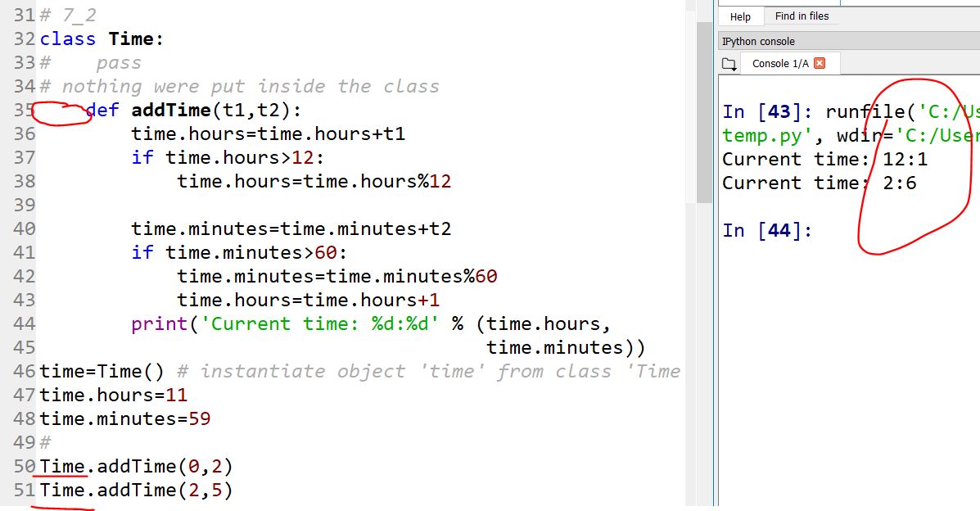Click the IPython console pane title bar
The height and width of the screenshot is (511, 980).
click(x=843, y=41)
